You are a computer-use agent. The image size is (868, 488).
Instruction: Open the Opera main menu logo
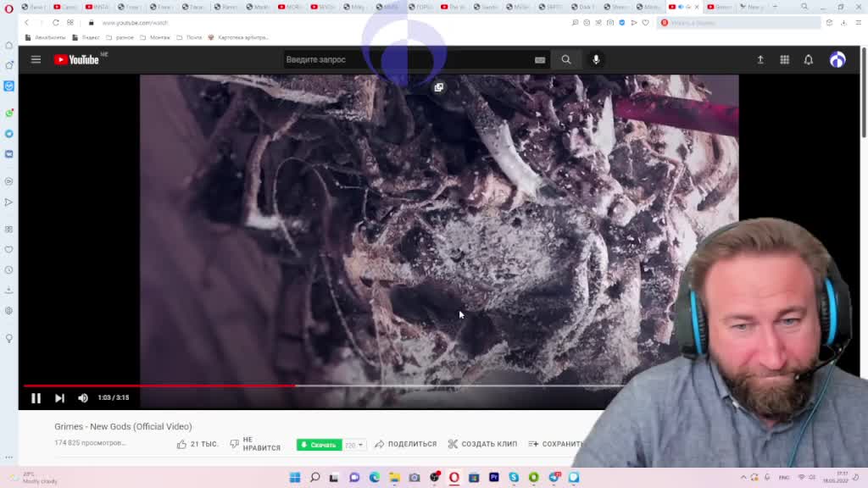(8, 8)
